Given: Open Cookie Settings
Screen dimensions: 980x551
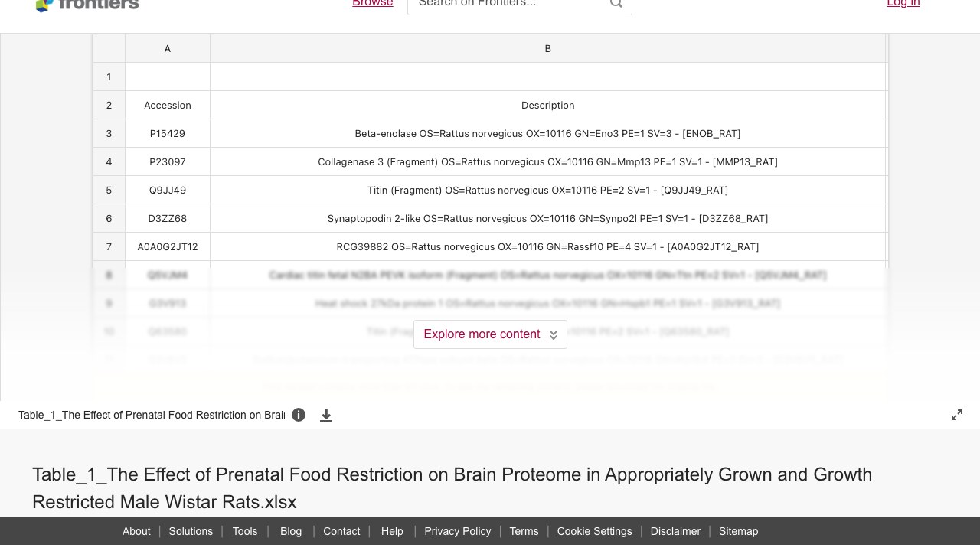Looking at the screenshot, I should (x=595, y=531).
